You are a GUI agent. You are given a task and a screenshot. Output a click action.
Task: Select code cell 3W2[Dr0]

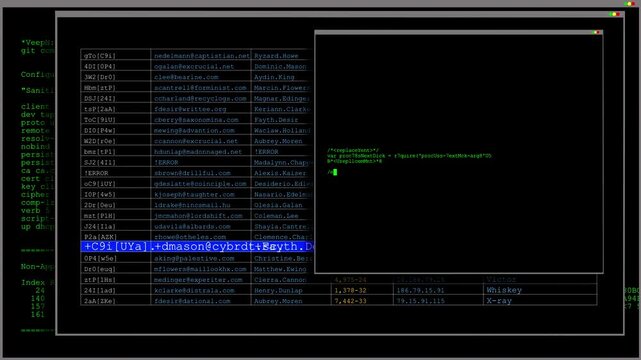(x=100, y=77)
